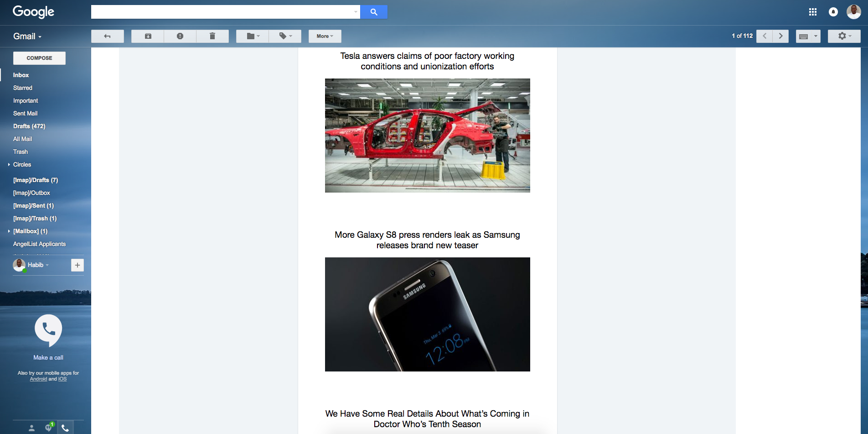Open the [Imap]/Sent (1) label

(33, 205)
